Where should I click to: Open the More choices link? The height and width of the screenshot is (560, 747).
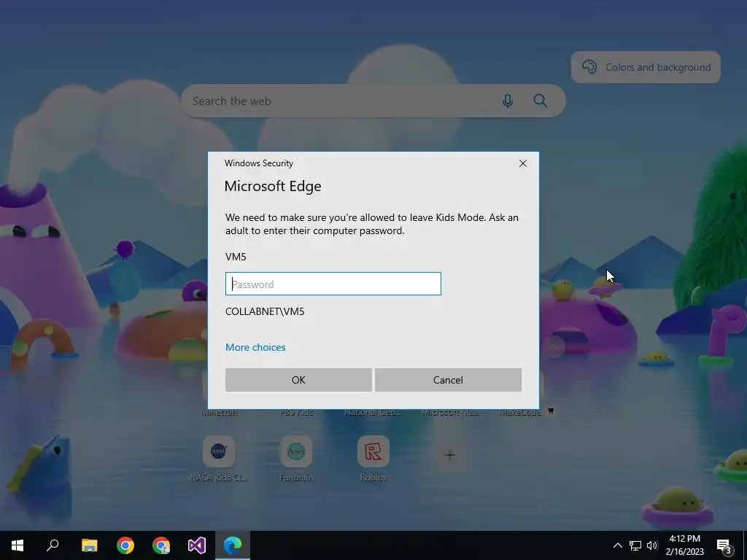(255, 347)
